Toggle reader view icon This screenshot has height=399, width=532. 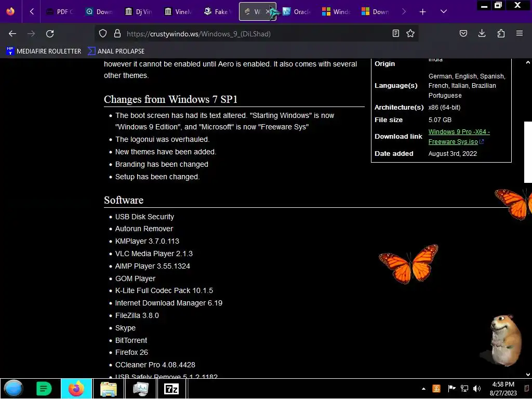click(x=395, y=34)
